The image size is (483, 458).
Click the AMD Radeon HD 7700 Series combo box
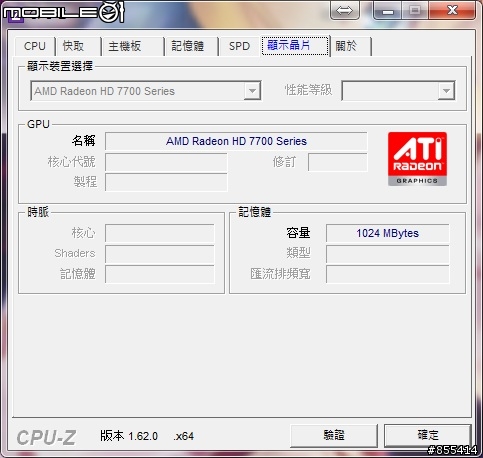point(146,91)
